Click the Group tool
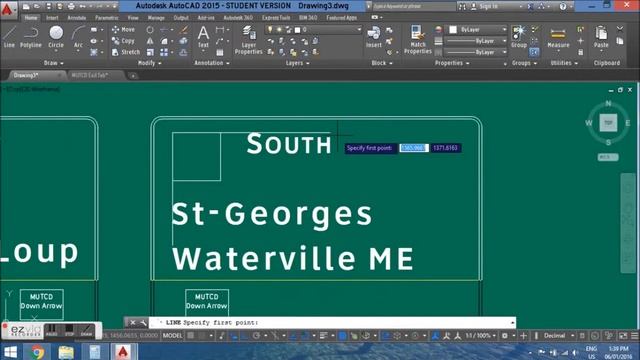 click(519, 37)
